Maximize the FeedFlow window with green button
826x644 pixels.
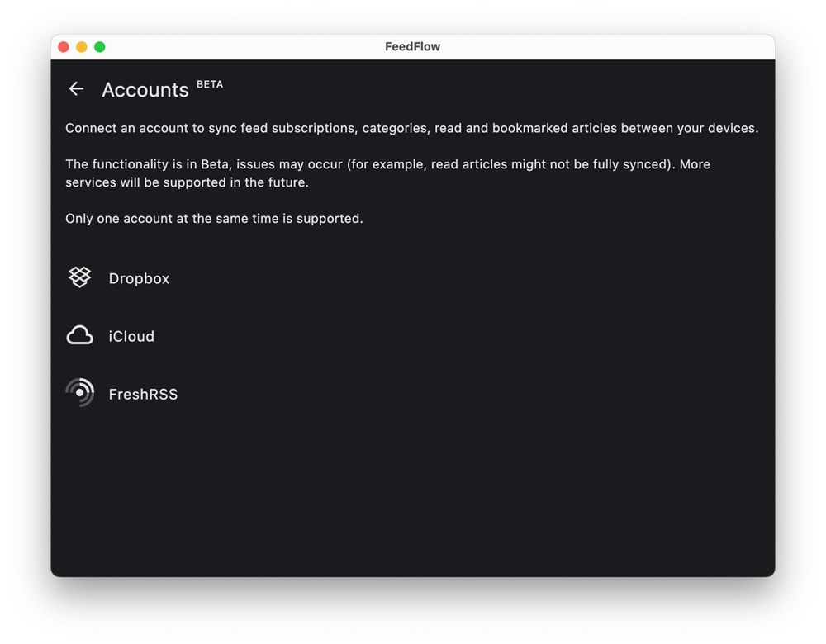(x=100, y=47)
